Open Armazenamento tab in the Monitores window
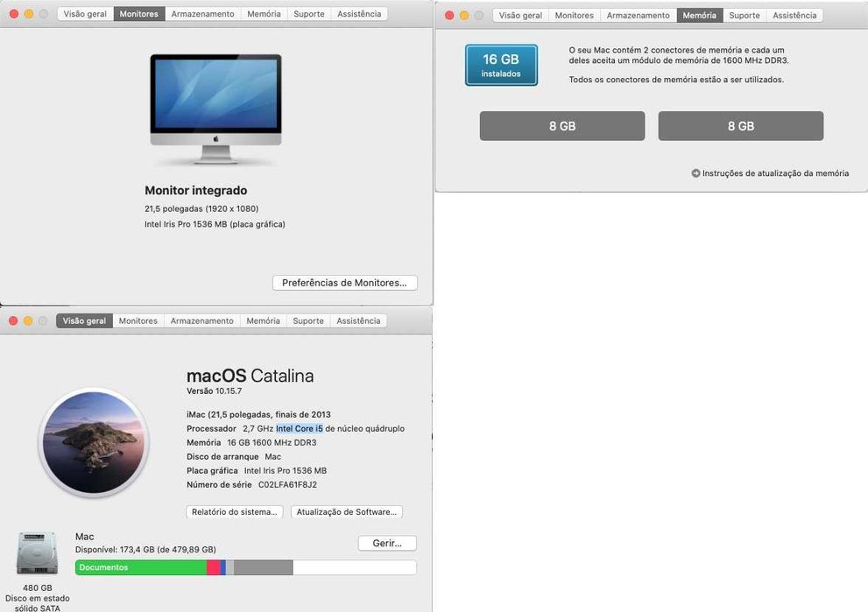Screen dimensions: 868x612 [x=202, y=14]
